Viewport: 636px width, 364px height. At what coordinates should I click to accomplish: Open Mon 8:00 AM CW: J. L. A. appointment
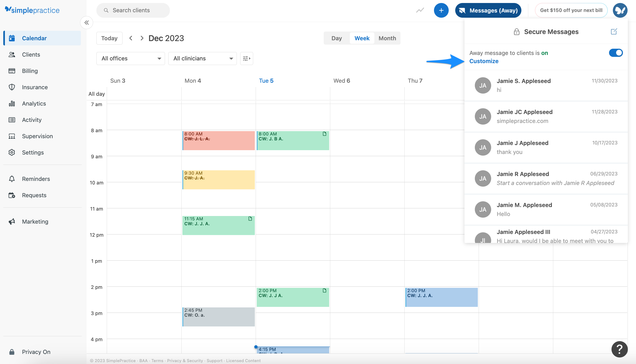point(219,140)
